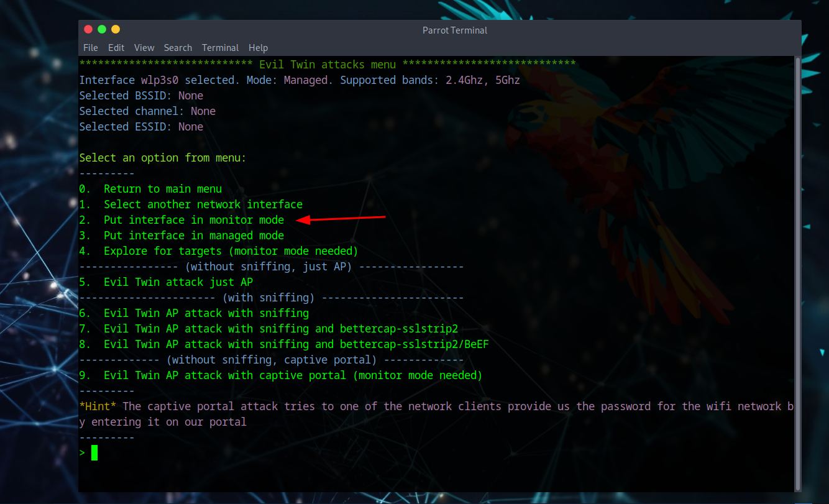Click the 'Selected BSSID: None' line
Viewport: 829px width, 504px height.
tap(141, 96)
